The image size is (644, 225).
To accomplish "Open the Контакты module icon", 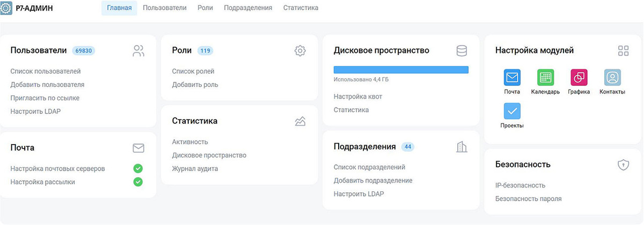I will tap(612, 77).
